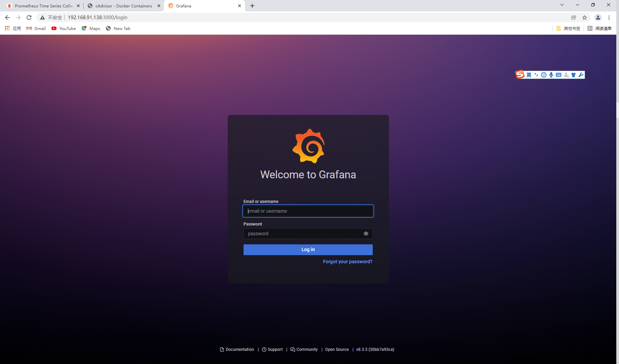Toggle Sogou English/Chinese mode
Viewport: 619px width, 364px height.
click(x=529, y=75)
